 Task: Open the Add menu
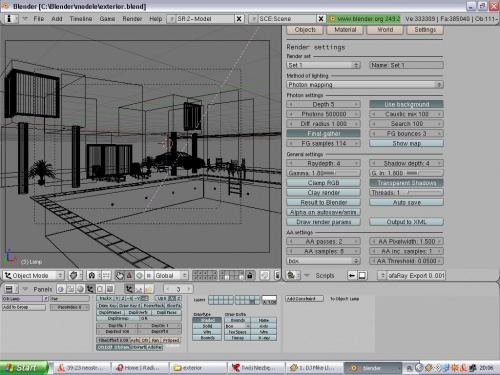57,19
